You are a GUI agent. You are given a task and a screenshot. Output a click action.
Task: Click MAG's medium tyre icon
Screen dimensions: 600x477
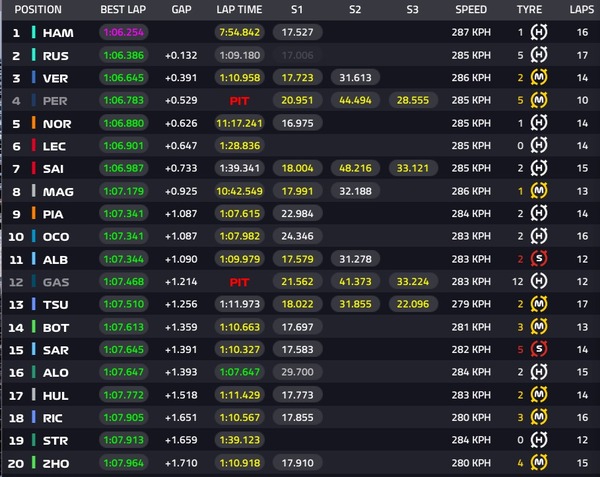538,191
